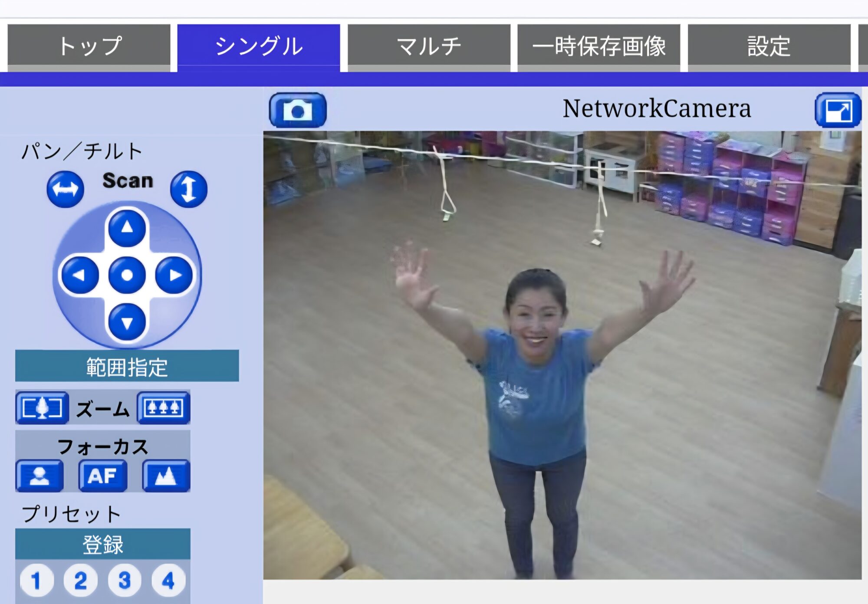Take a snapshot with the camera icon
Screen dimensions: 868x604
pos(297,110)
